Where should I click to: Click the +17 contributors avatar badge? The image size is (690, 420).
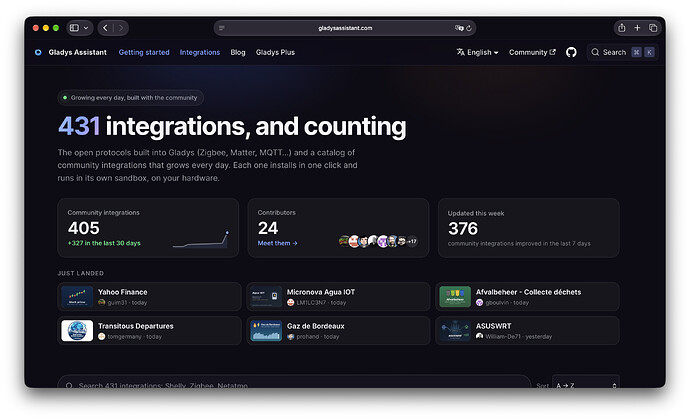pyautogui.click(x=412, y=241)
